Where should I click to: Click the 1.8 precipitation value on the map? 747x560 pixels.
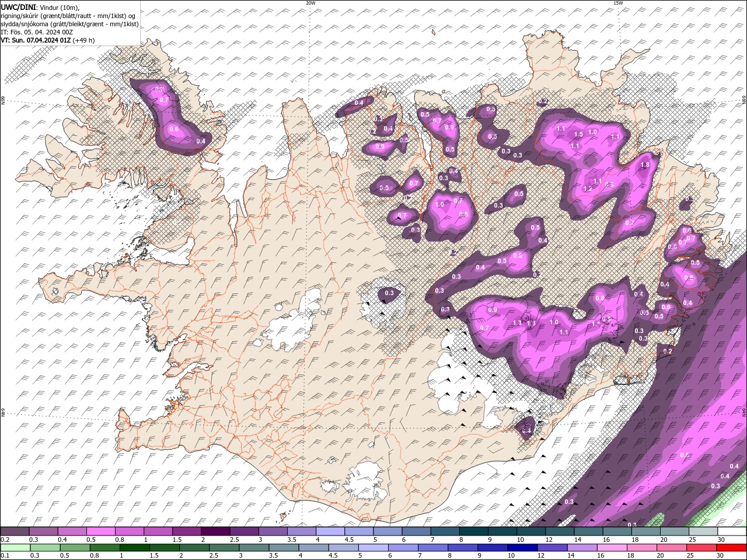645,165
